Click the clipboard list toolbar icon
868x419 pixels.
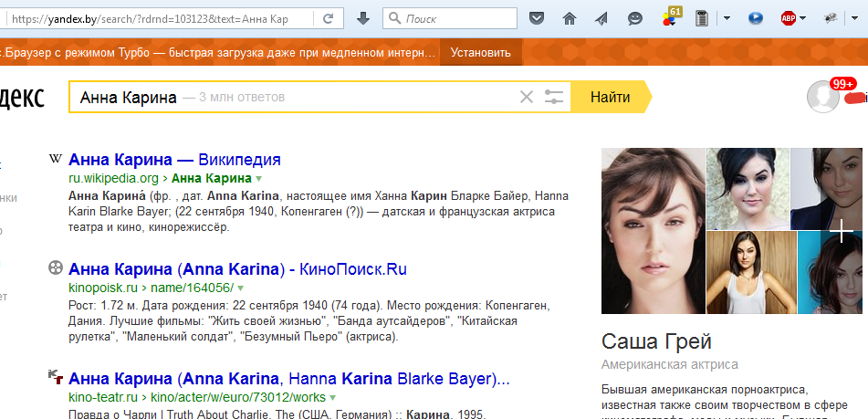pyautogui.click(x=702, y=19)
